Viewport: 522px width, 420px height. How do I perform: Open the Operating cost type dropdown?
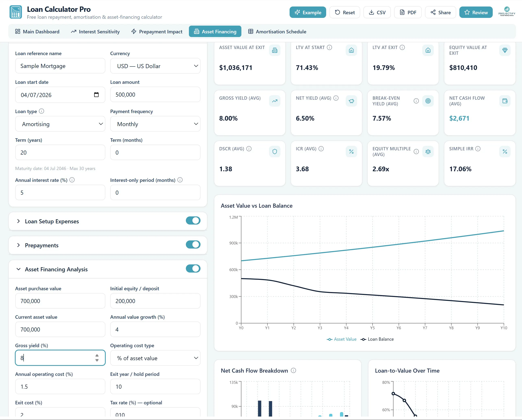(x=155, y=358)
